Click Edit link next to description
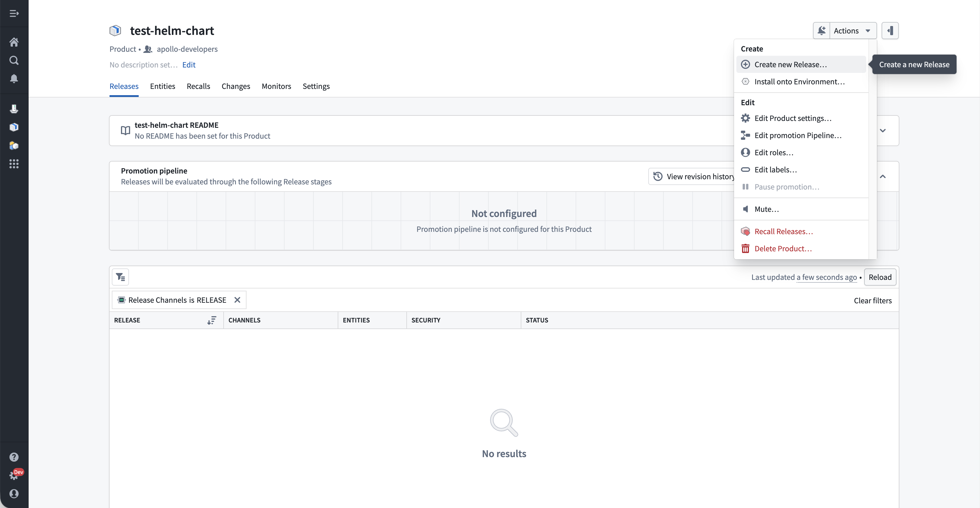The width and height of the screenshot is (980, 508). click(x=189, y=65)
